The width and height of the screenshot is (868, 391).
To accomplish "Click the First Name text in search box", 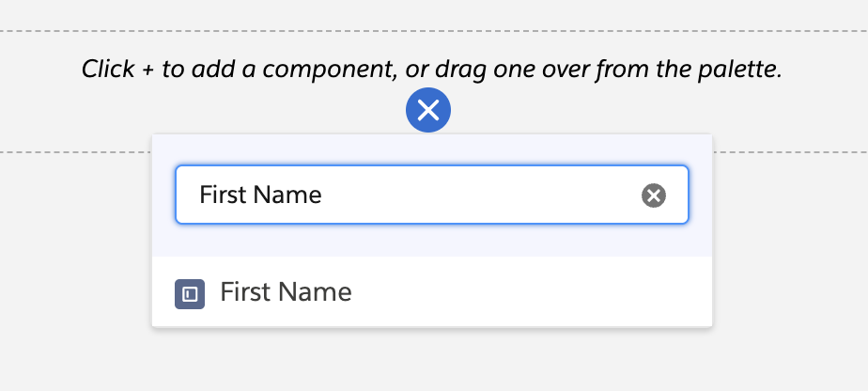I will click(260, 195).
